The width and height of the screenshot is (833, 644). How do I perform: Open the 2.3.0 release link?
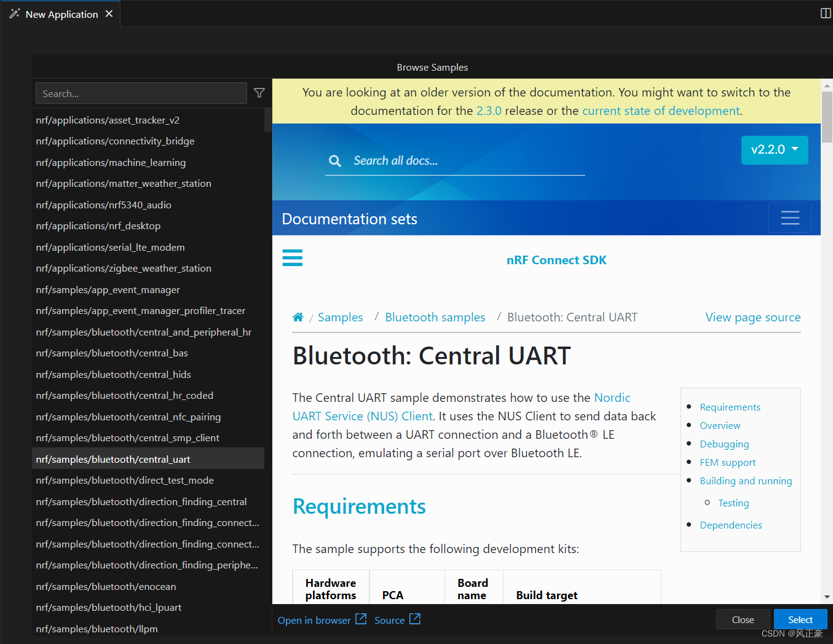489,111
